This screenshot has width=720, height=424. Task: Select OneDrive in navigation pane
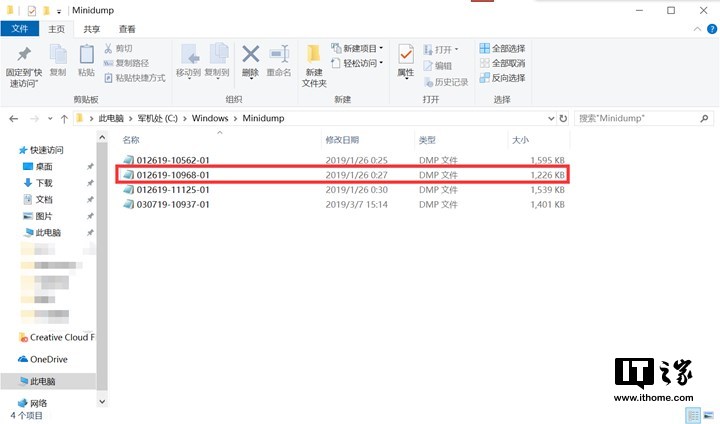[x=48, y=359]
